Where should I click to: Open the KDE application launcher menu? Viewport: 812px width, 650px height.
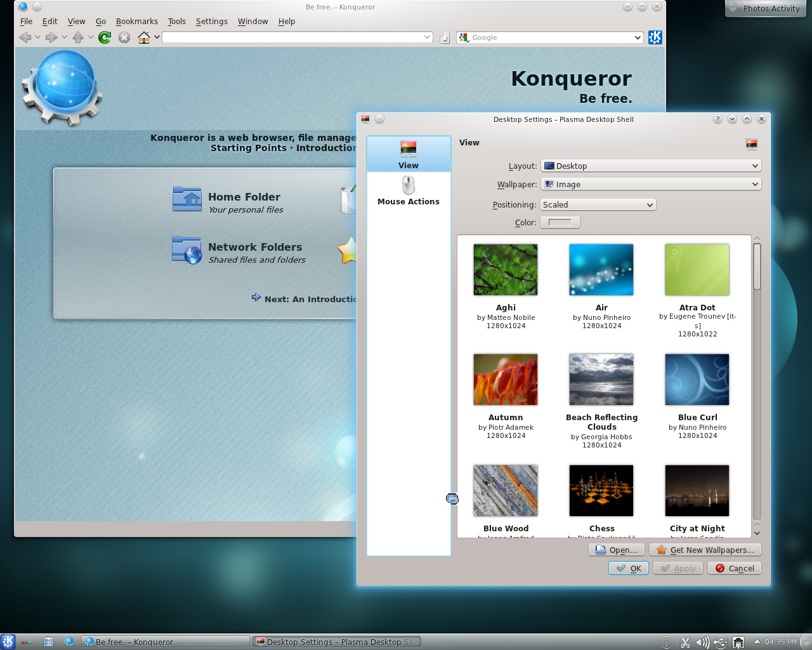pos(8,642)
